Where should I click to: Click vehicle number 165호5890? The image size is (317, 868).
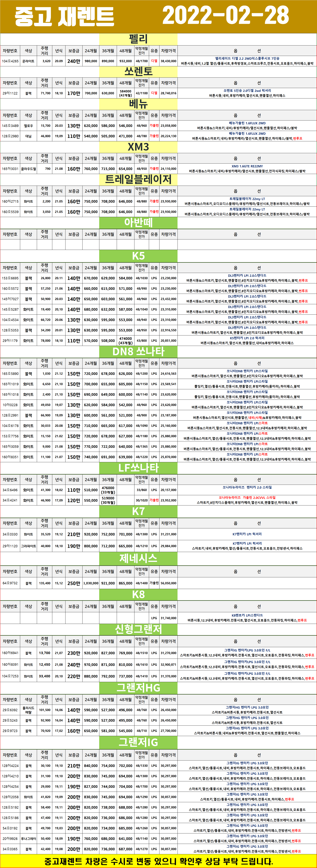pyautogui.click(x=10, y=374)
